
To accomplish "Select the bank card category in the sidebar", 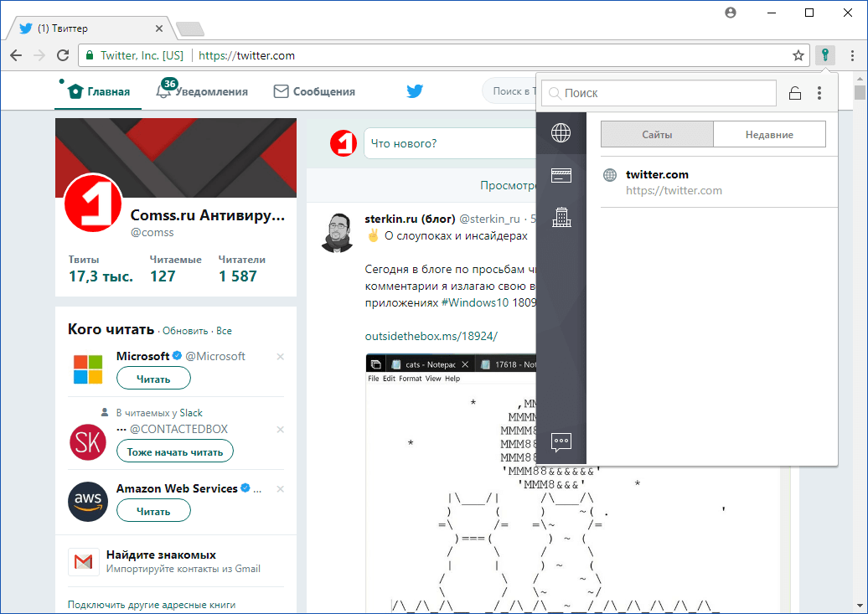I will [561, 176].
